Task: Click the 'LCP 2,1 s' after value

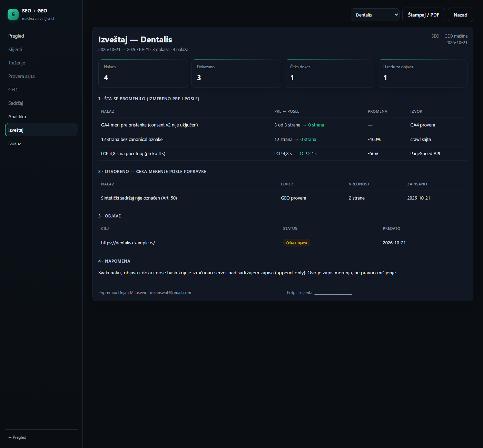Action: click(x=308, y=154)
